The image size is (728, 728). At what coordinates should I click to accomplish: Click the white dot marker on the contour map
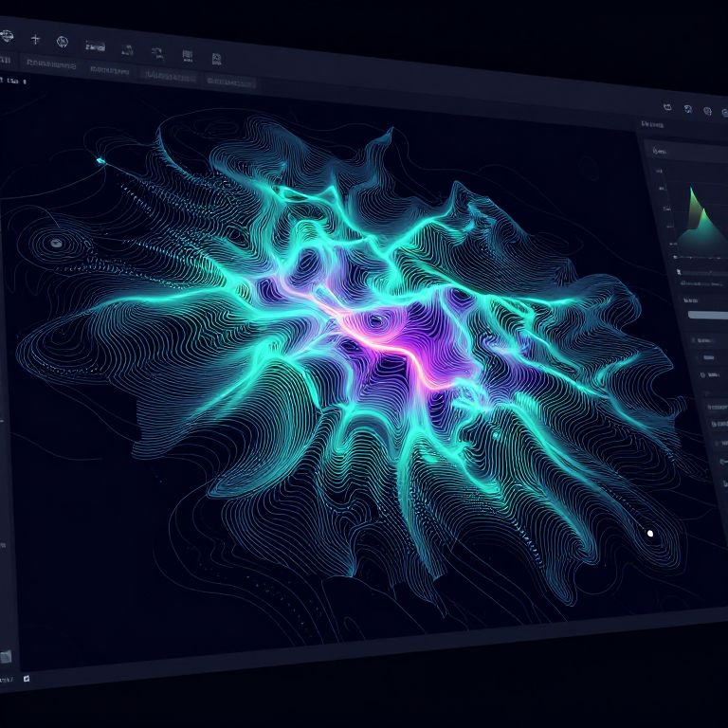(x=650, y=534)
